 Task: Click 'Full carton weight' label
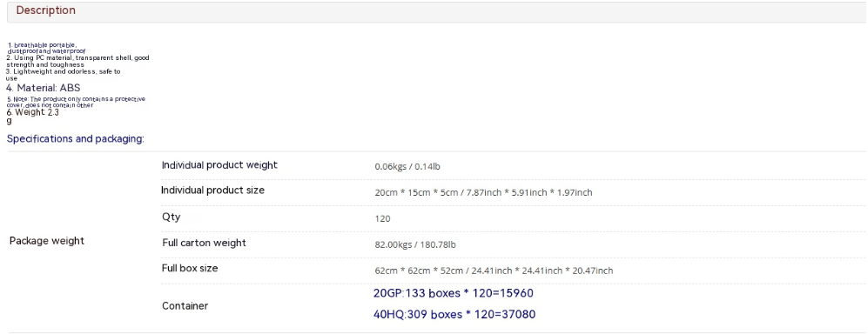pos(205,243)
